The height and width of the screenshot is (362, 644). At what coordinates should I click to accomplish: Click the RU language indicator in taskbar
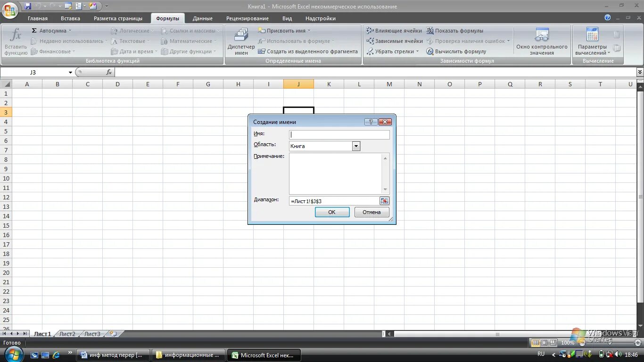[x=541, y=354]
